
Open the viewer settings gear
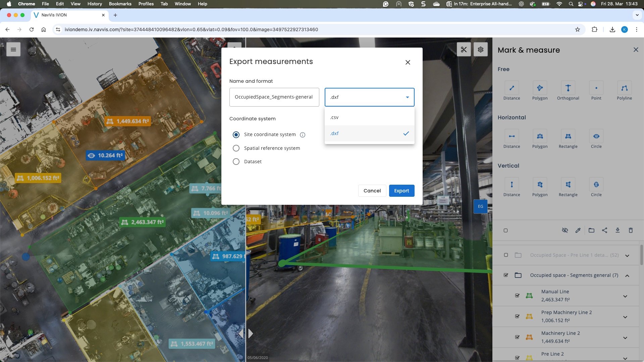pos(481,50)
